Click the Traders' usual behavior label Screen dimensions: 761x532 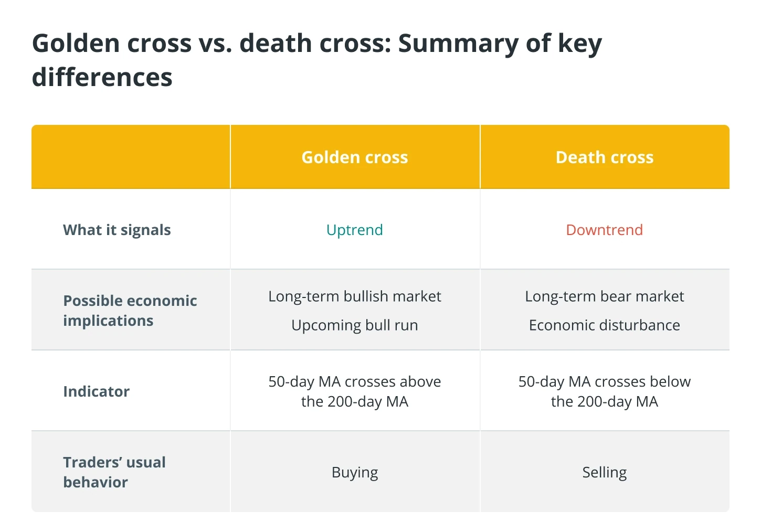pos(114,472)
